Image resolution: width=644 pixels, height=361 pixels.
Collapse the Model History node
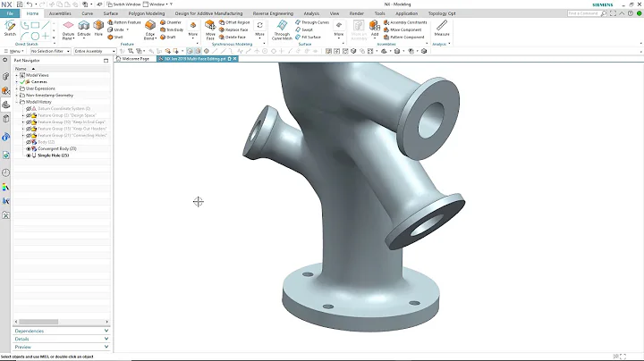coord(17,102)
